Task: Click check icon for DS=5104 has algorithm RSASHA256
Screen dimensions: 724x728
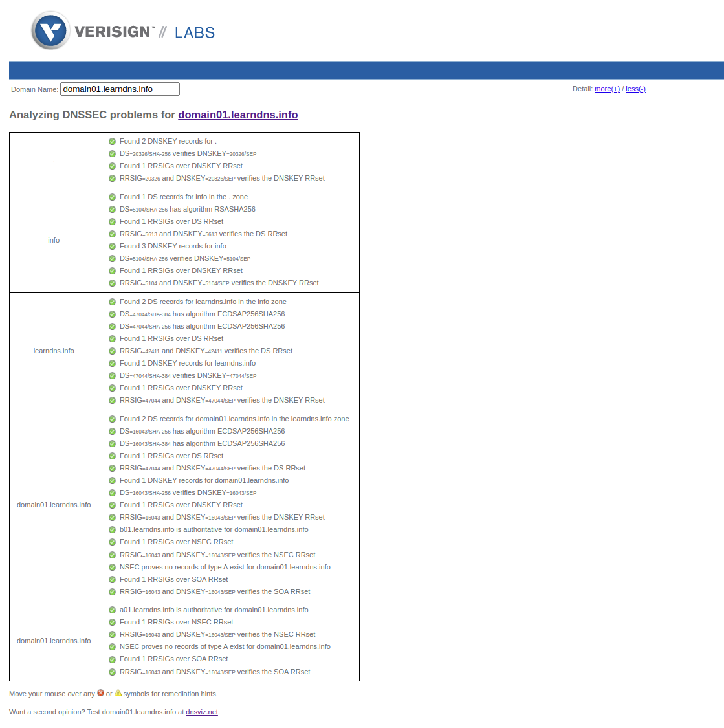Action: click(x=113, y=210)
